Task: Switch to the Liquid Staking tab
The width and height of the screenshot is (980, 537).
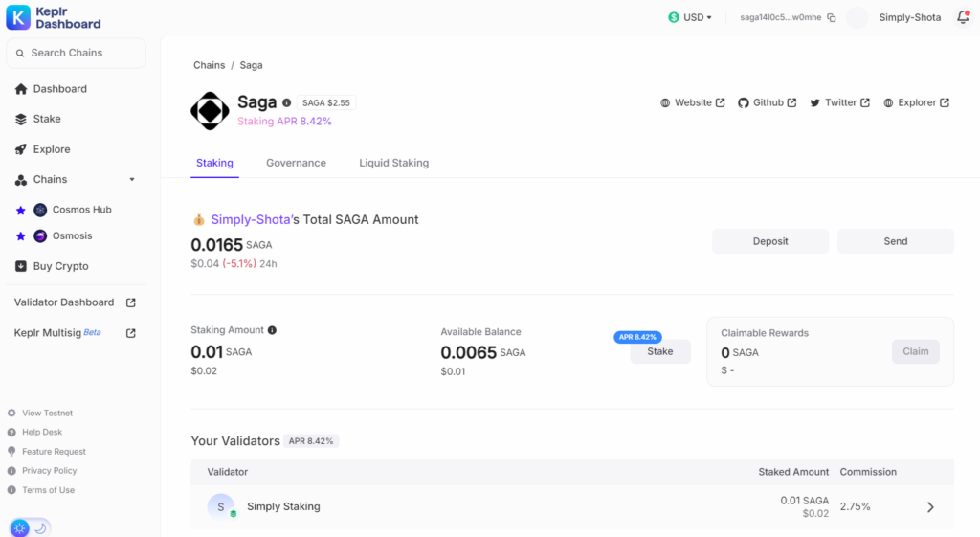Action: pos(393,163)
